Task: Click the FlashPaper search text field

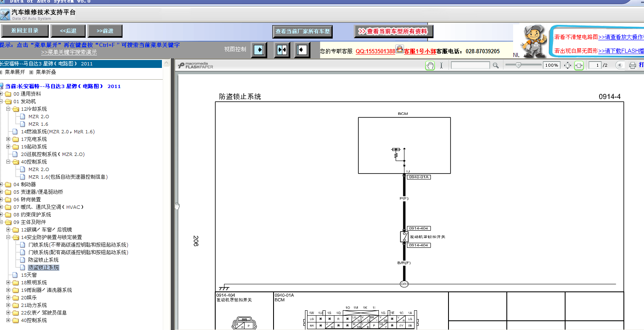Action: [x=470, y=65]
